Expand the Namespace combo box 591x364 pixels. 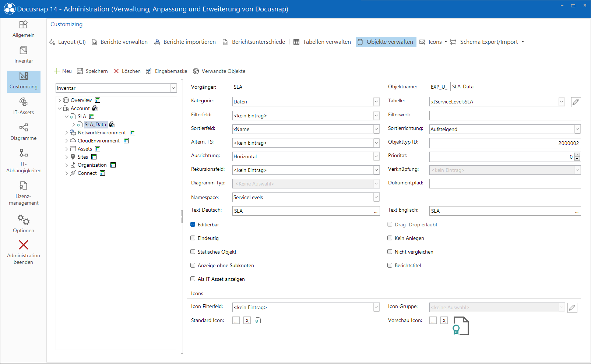(376, 198)
